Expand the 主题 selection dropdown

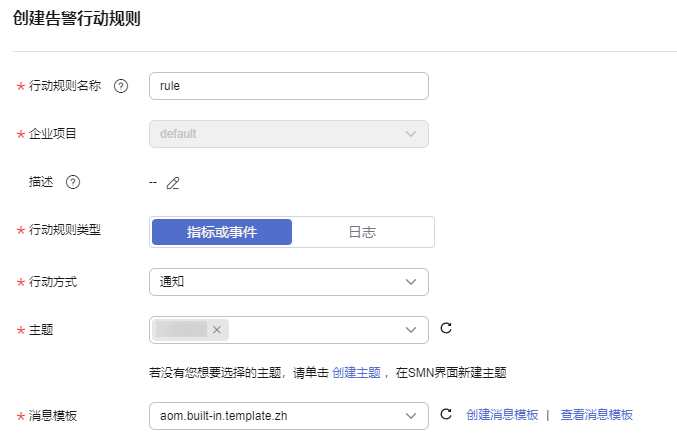point(289,330)
